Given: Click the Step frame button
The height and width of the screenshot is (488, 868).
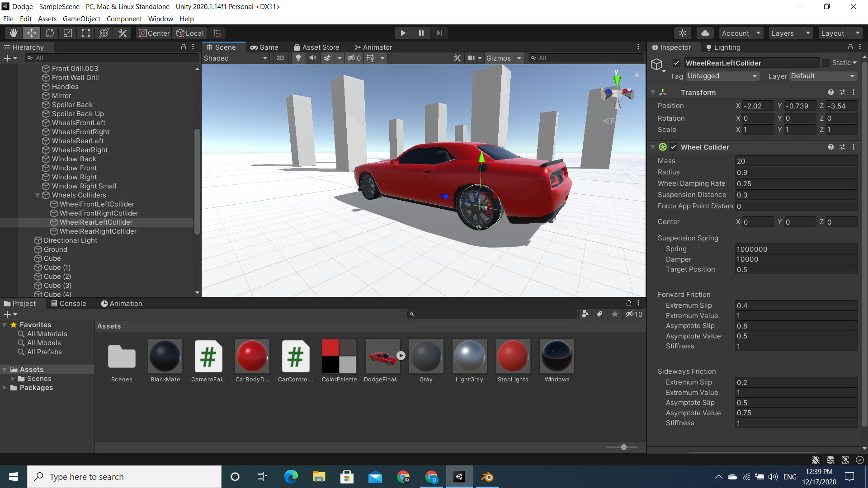Looking at the screenshot, I should pyautogui.click(x=439, y=33).
